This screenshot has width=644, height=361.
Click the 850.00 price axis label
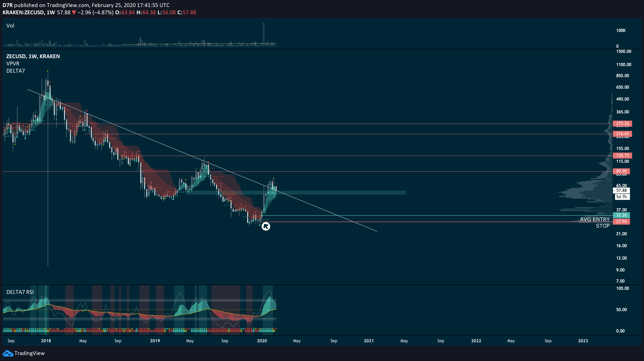[x=623, y=76]
